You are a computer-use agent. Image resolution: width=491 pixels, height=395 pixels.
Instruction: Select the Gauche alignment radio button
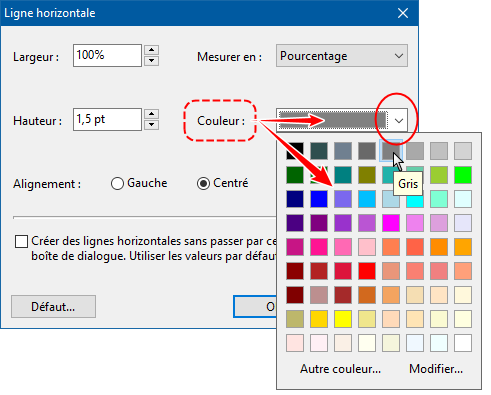point(117,183)
